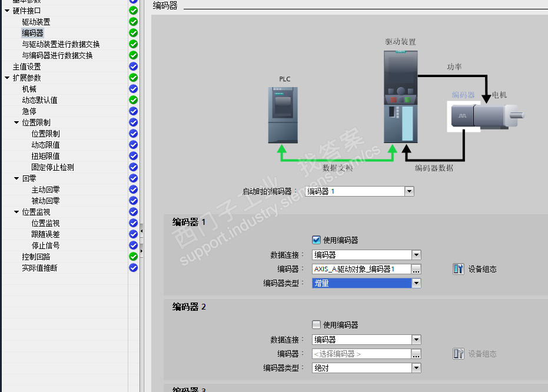Click green check status icon beside 驱动装置
The width and height of the screenshot is (548, 392).
pos(133,22)
